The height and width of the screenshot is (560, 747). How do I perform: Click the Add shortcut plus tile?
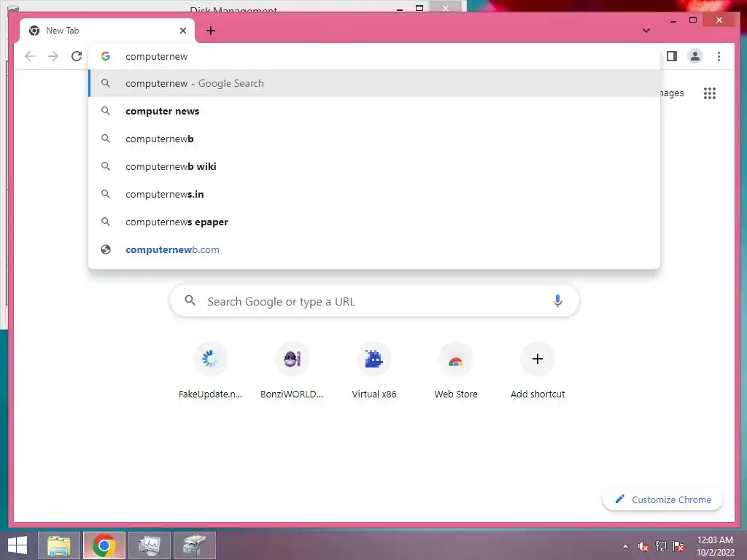[x=538, y=370]
